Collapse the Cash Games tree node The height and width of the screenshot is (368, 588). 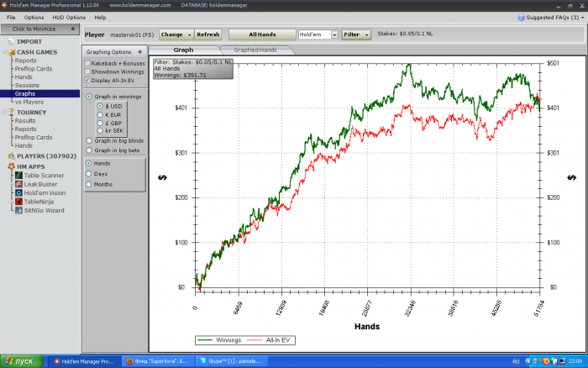coord(4,51)
